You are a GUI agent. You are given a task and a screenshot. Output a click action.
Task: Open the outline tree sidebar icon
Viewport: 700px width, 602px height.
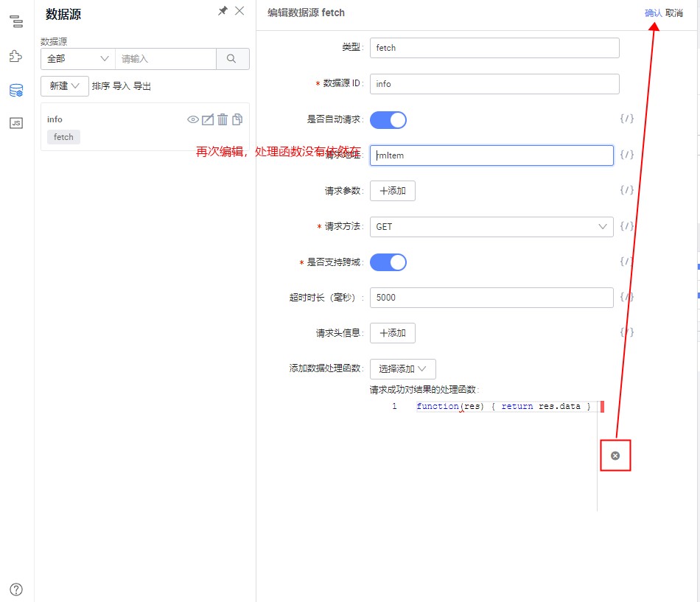pyautogui.click(x=16, y=21)
